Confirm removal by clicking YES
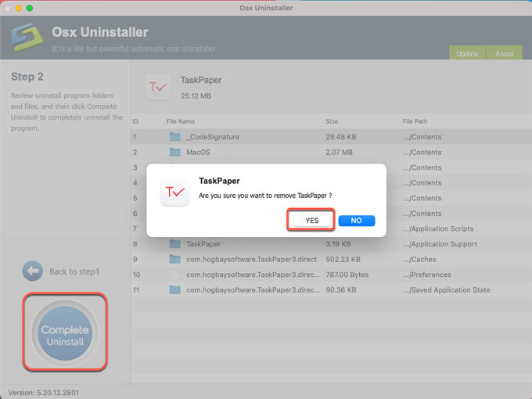532x399 pixels. pyautogui.click(x=312, y=221)
